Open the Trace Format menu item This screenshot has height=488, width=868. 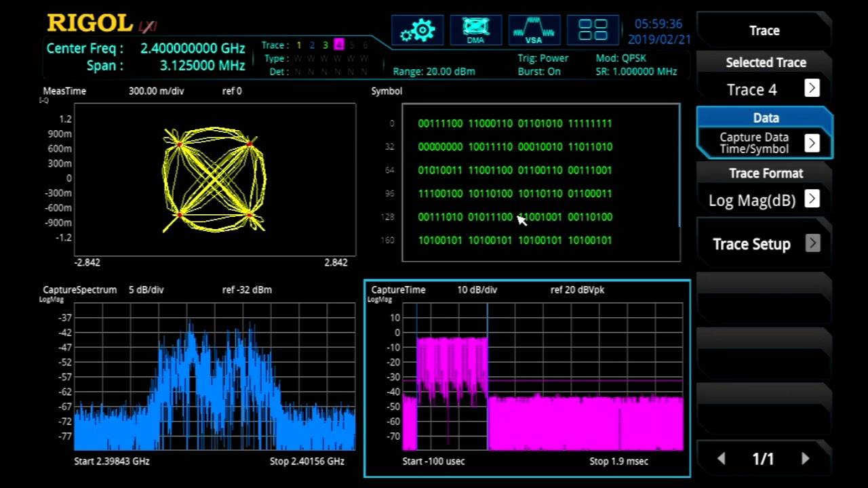[764, 188]
